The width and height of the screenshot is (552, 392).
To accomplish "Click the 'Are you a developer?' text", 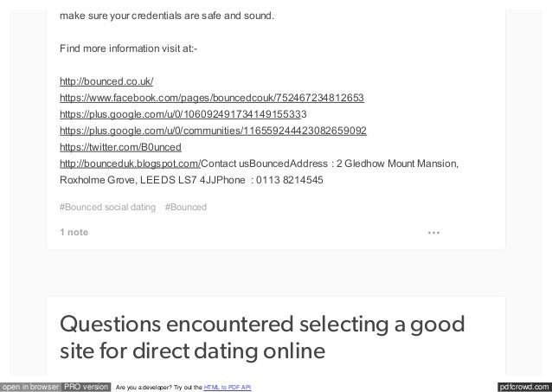I will click(144, 388).
